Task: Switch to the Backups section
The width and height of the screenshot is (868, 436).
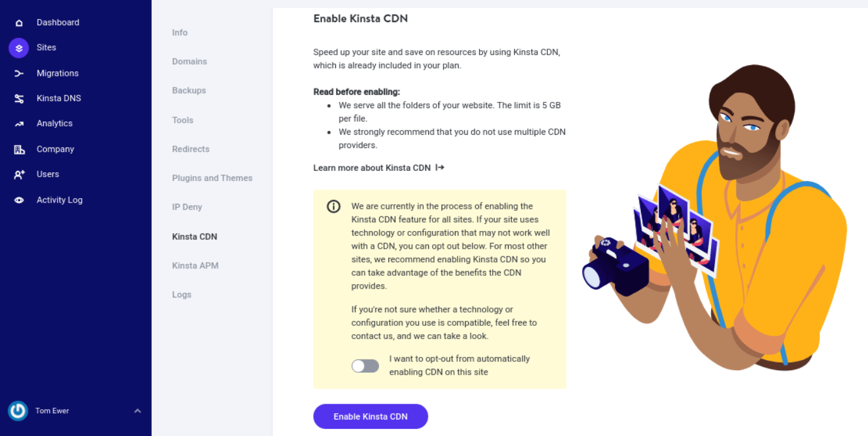Action: coord(189,90)
